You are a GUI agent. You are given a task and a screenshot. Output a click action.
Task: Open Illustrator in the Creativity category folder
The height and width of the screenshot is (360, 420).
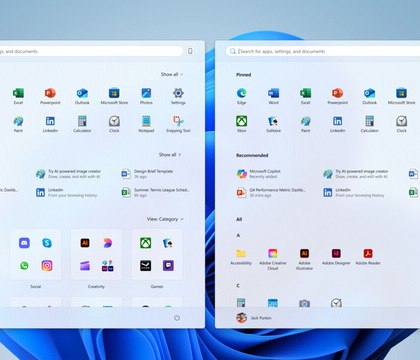[x=85, y=243]
